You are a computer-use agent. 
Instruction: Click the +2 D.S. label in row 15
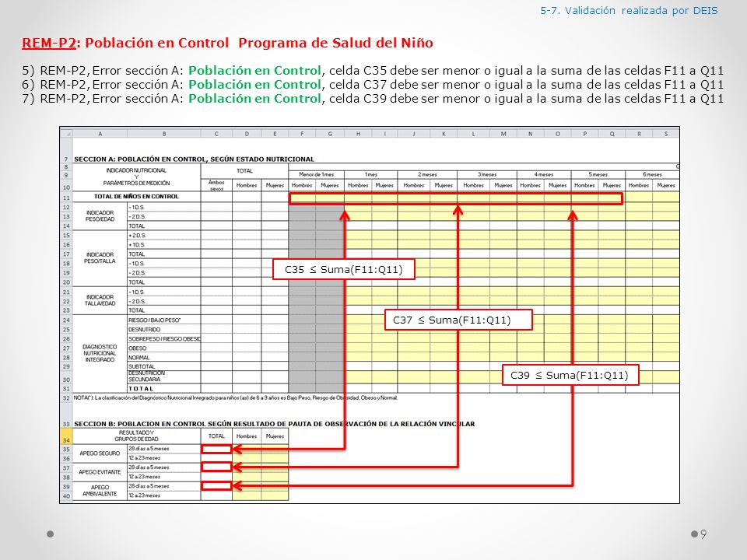click(137, 235)
